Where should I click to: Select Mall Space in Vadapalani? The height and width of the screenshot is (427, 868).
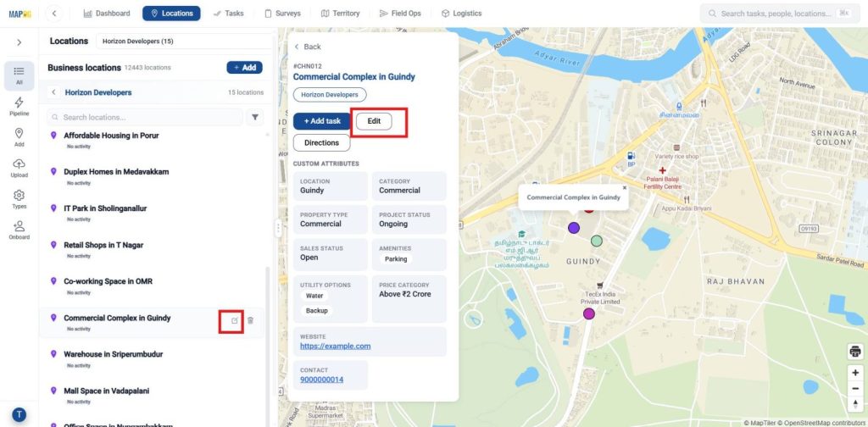click(x=106, y=391)
